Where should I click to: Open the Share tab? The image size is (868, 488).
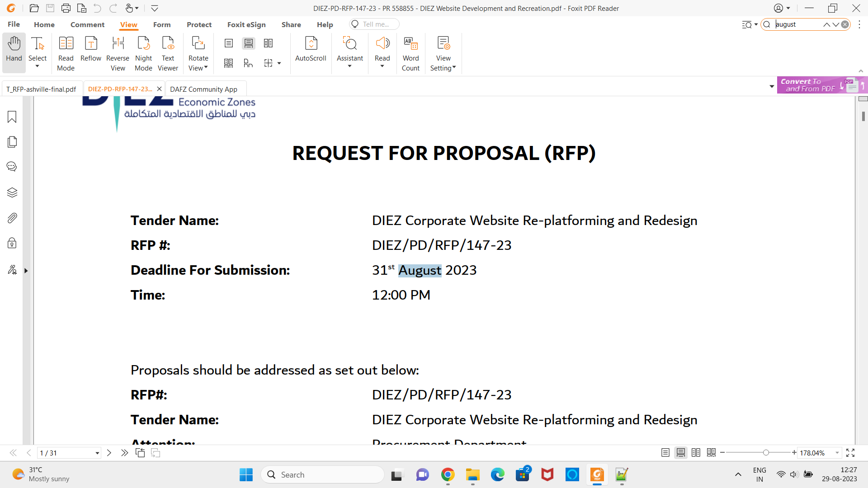tap(291, 24)
